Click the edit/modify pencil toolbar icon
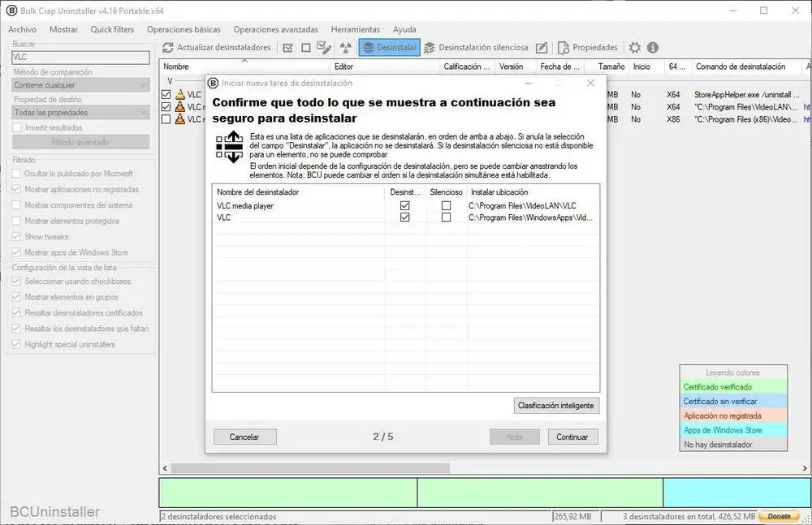 pyautogui.click(x=542, y=48)
